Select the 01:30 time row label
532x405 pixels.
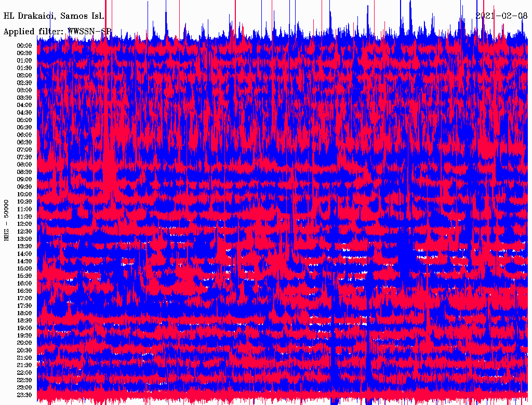pyautogui.click(x=24, y=68)
